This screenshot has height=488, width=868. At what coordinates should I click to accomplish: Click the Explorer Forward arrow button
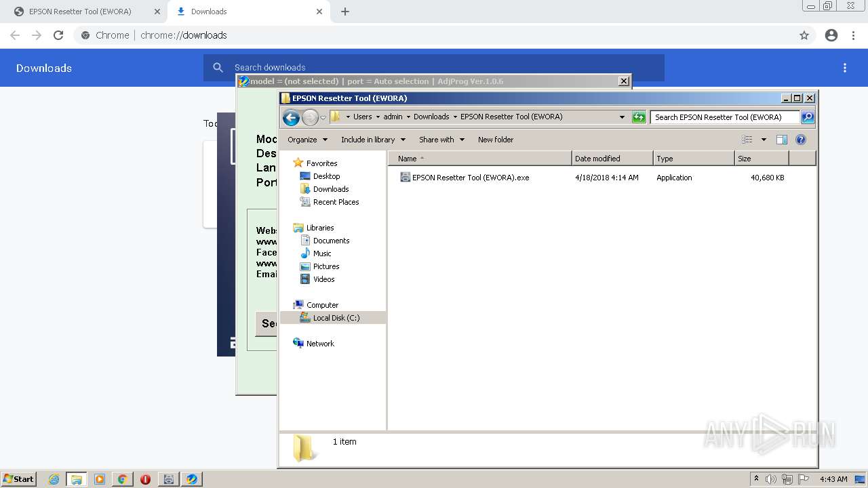(x=310, y=117)
